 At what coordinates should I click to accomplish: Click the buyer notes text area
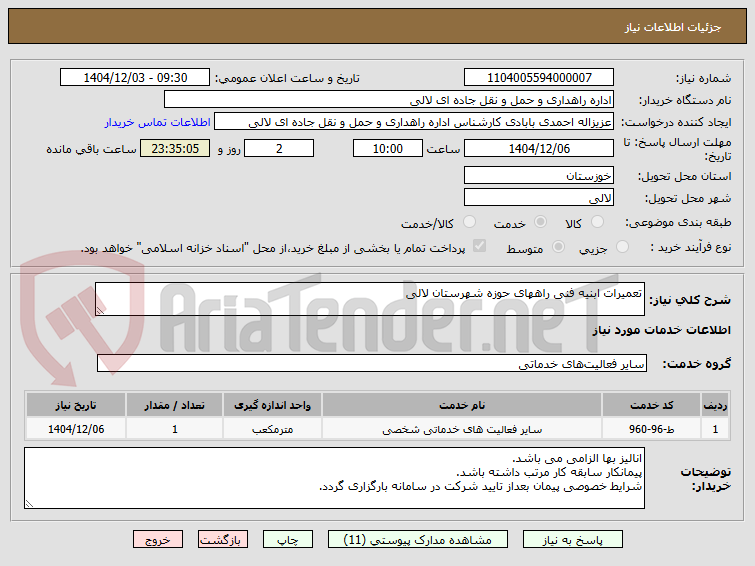[334, 478]
